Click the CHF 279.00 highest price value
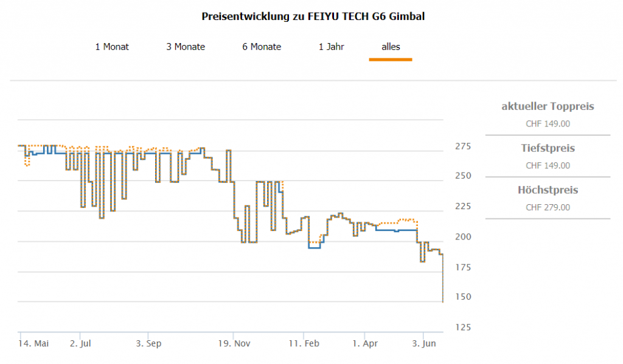Viewport: 623px width, 364px height. [x=548, y=207]
